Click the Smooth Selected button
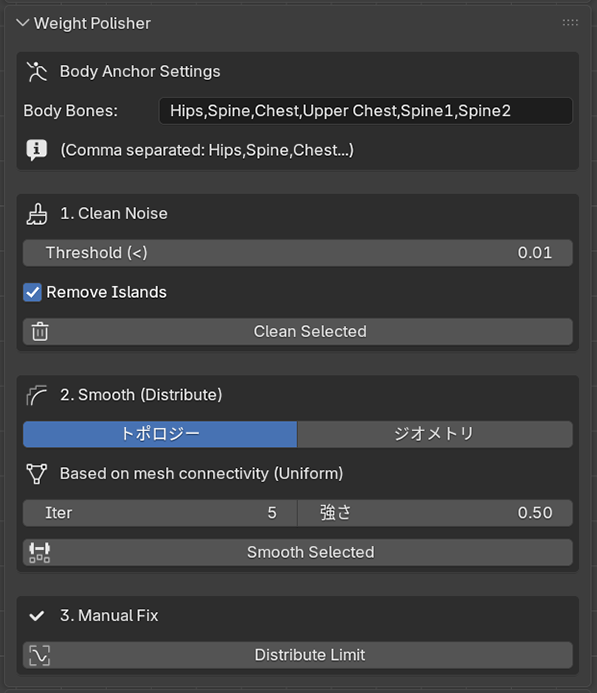Viewport: 597px width, 693px height. 298,552
